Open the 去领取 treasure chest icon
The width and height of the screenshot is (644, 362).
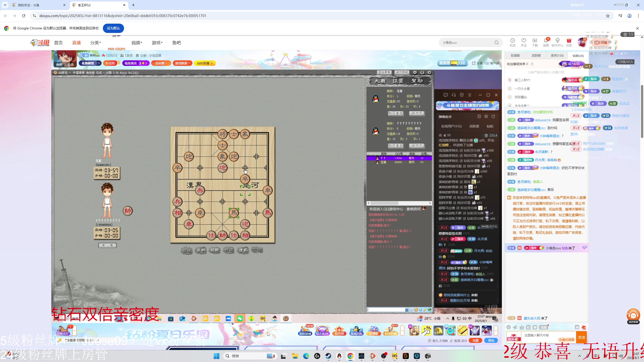pyautogui.click(x=374, y=330)
